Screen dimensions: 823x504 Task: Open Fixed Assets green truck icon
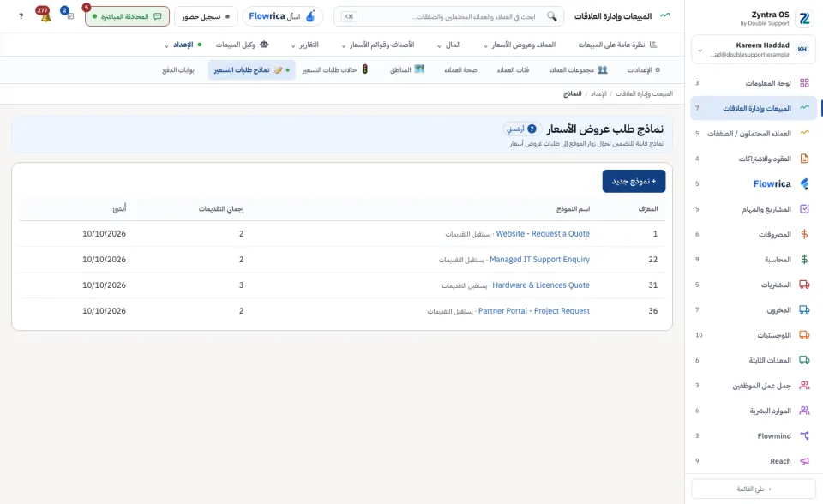(x=804, y=360)
